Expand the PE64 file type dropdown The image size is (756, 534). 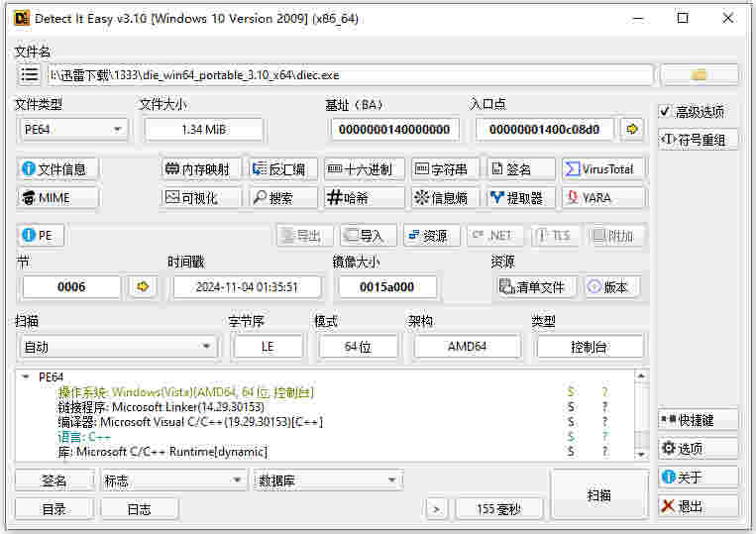[x=74, y=129]
